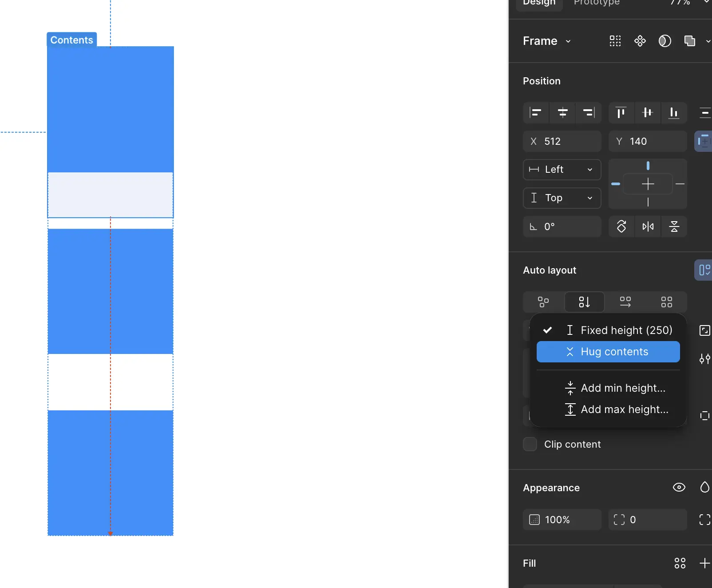Click align horizontal centers icon

pos(562,113)
